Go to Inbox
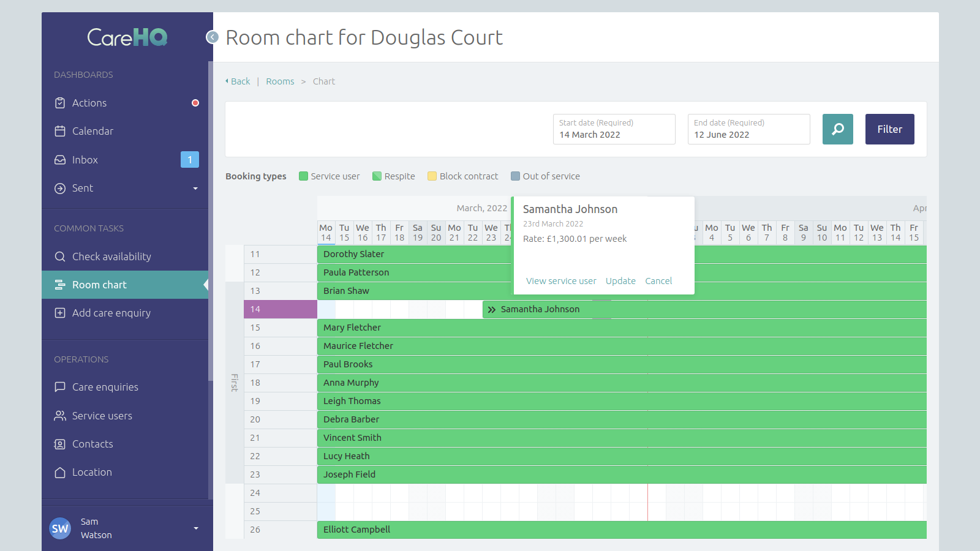980x551 pixels. coord(85,160)
